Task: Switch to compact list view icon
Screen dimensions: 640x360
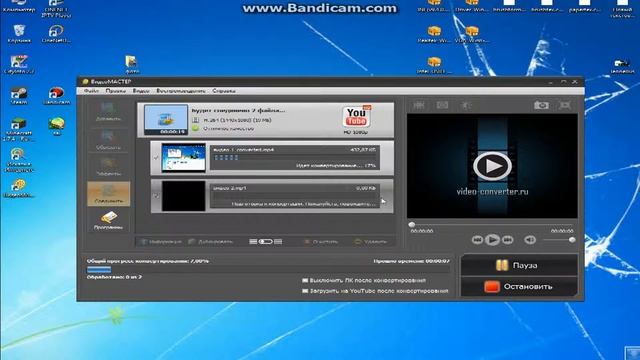Action: [x=253, y=242]
